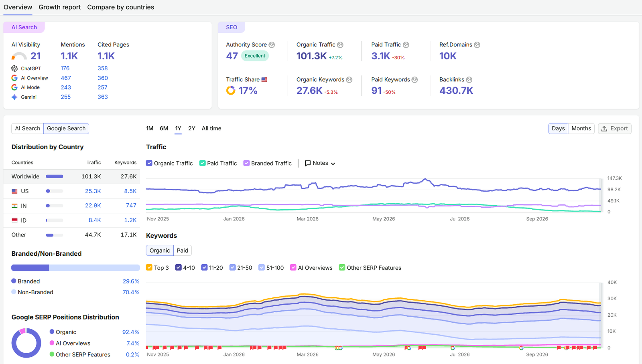Click the Paid Keywords info icon
The height and width of the screenshot is (364, 642).
coord(415,80)
